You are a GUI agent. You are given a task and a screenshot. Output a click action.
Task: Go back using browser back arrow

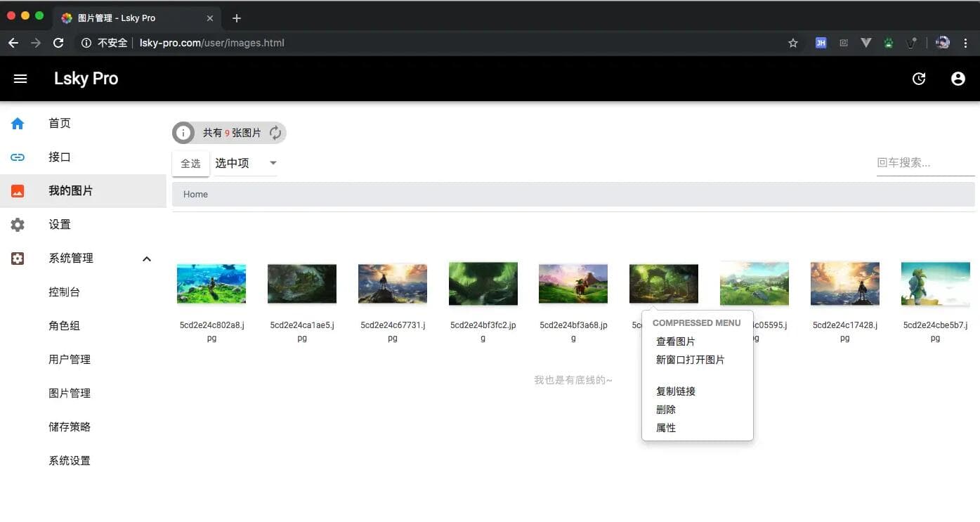[13, 43]
